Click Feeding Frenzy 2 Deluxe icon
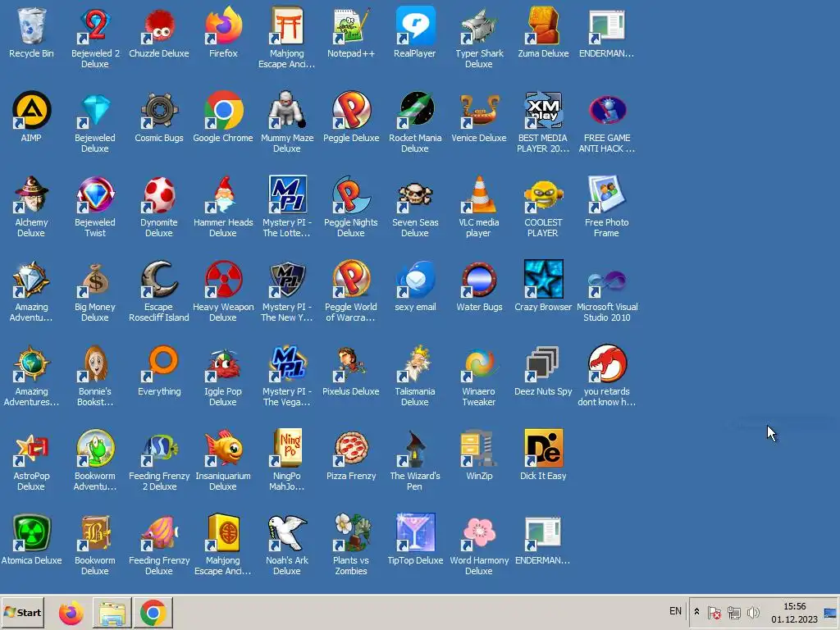840x630 pixels. coord(159,449)
